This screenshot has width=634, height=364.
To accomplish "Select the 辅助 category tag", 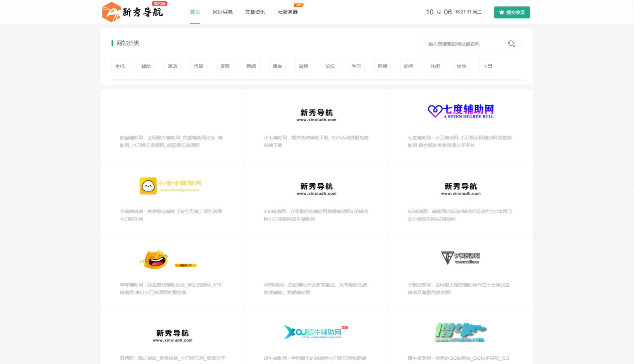I will [146, 66].
